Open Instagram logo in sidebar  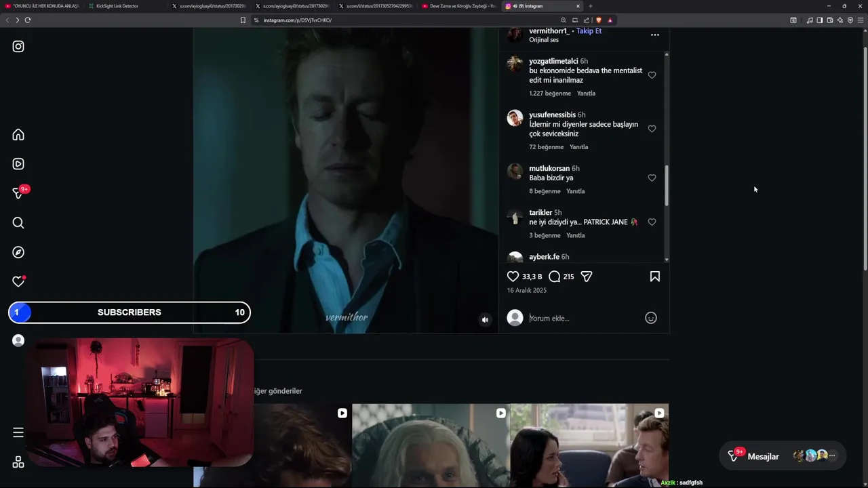(18, 47)
